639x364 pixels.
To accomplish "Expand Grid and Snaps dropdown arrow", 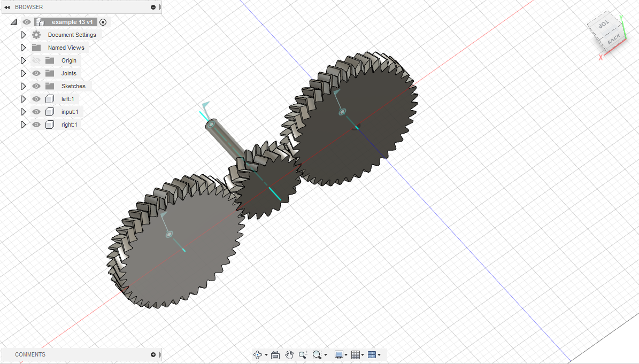I will pyautogui.click(x=363, y=354).
